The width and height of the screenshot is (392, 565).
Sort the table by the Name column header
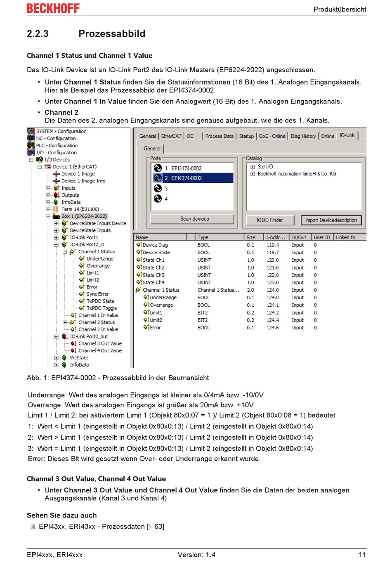[160, 237]
